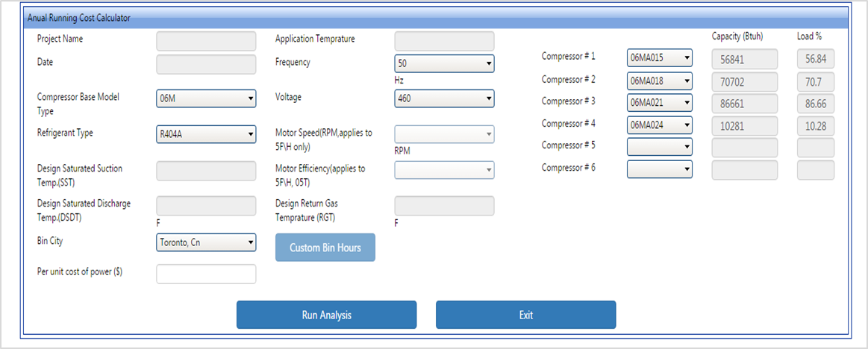
Task: Click the empty Compressor # 6 load field
Action: pyautogui.click(x=816, y=170)
